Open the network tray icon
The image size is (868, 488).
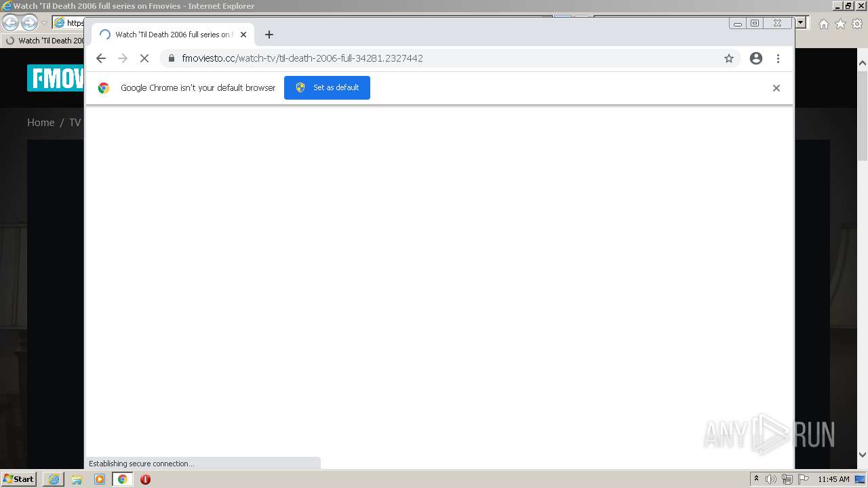click(787, 479)
